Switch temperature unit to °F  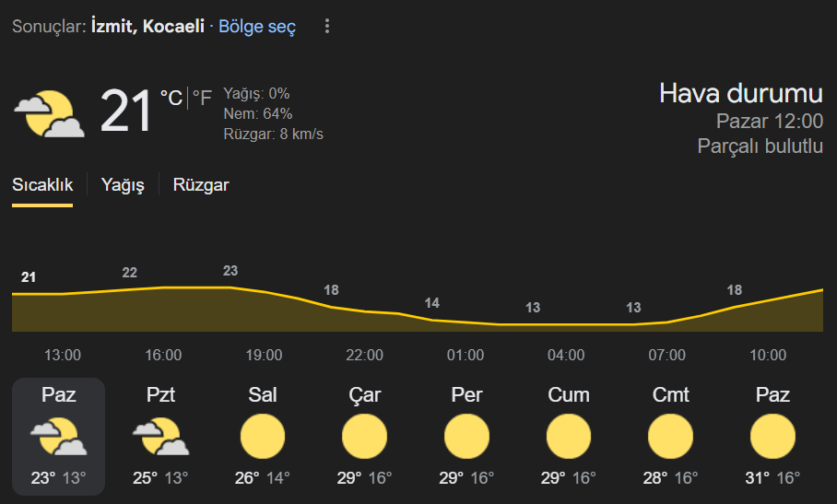click(x=202, y=99)
